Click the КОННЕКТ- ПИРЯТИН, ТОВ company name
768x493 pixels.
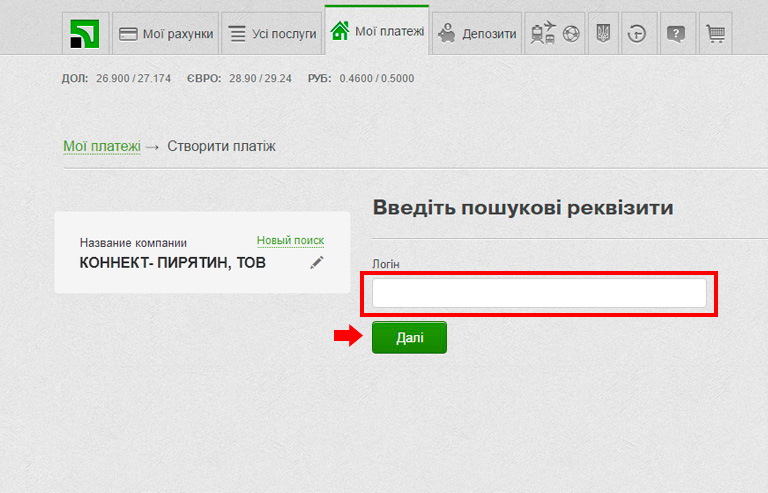pos(172,263)
